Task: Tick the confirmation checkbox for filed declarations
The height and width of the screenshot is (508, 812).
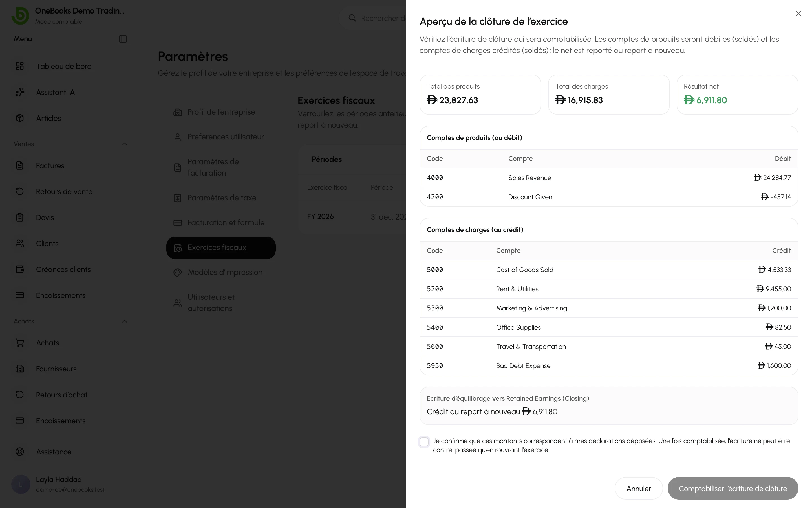Action: (424, 441)
